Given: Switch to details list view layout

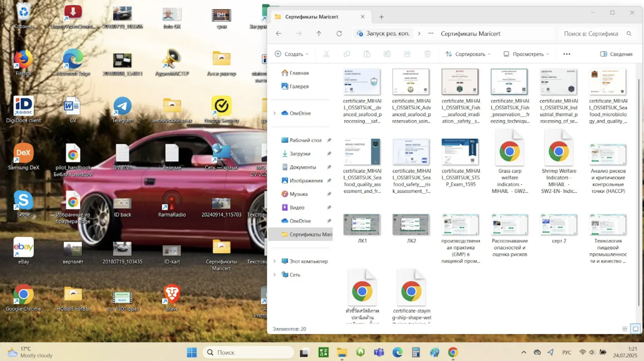Looking at the screenshot, I should pos(625,329).
